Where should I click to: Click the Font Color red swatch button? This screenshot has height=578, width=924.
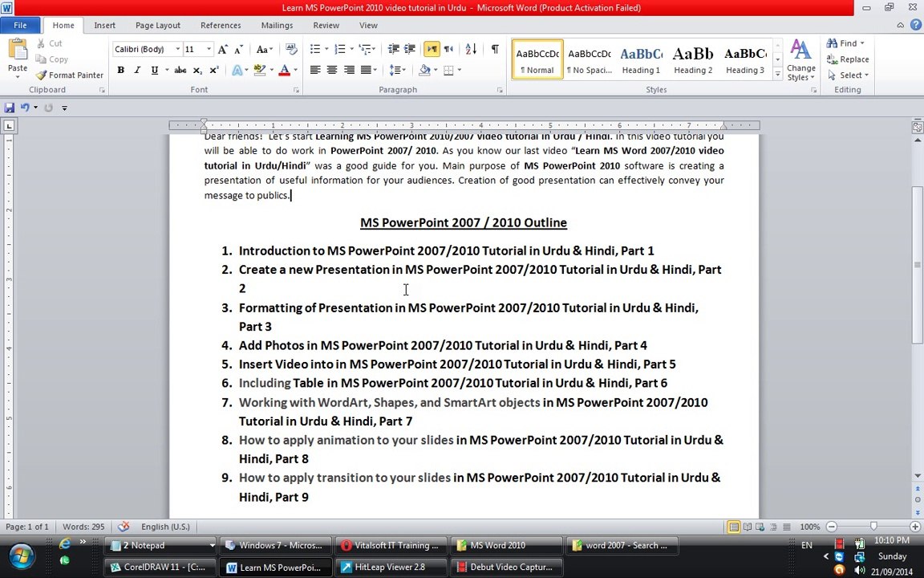285,70
